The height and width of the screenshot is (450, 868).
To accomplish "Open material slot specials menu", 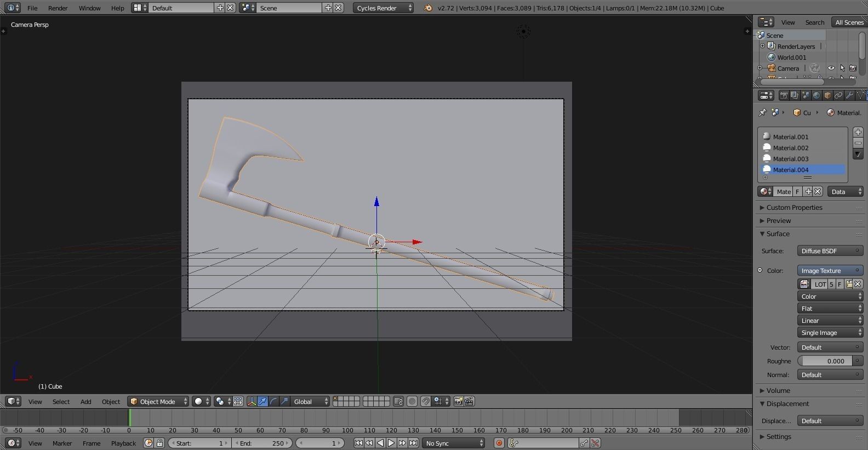I will pos(858,154).
